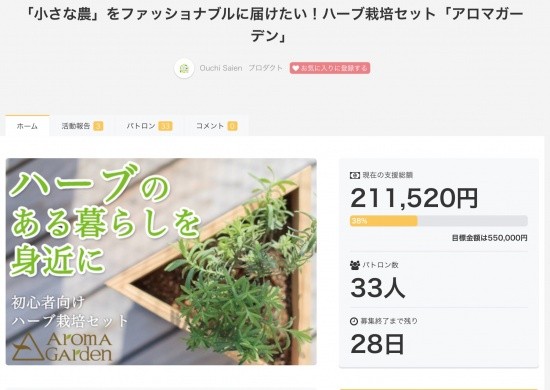Open the プロダクト category link
Screen dimensions: 550x390
pos(266,68)
